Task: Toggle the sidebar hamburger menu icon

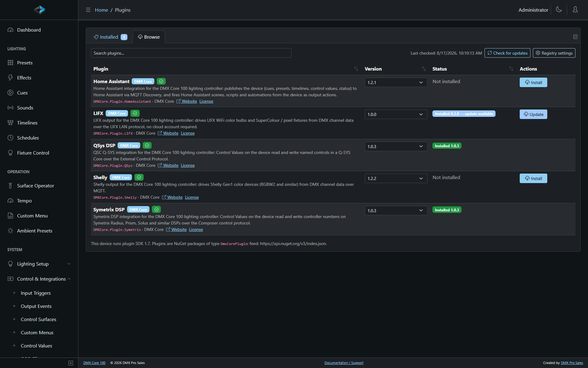Action: click(88, 10)
